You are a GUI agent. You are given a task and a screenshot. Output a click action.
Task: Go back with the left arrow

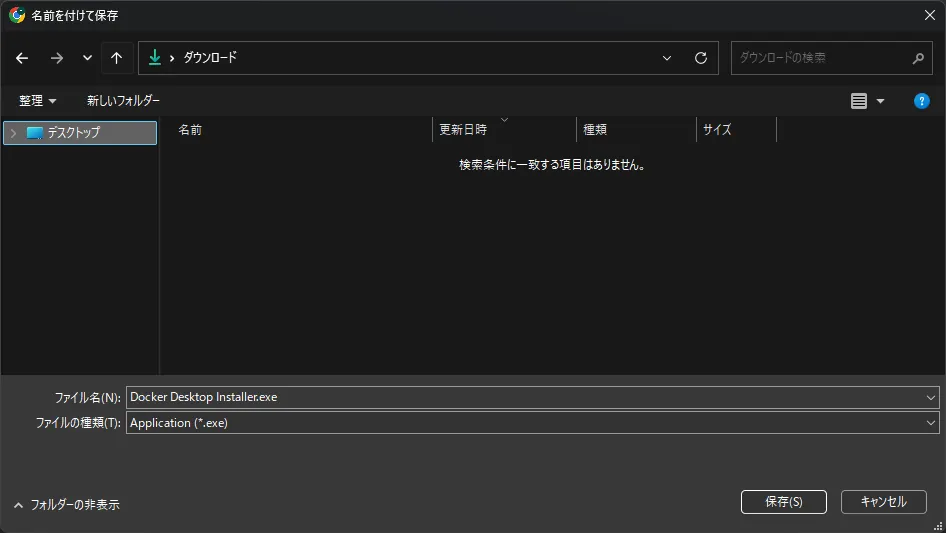tap(22, 58)
